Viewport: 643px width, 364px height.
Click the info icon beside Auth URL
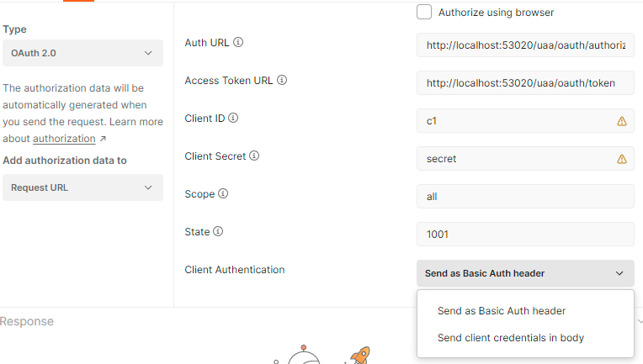pyautogui.click(x=238, y=42)
